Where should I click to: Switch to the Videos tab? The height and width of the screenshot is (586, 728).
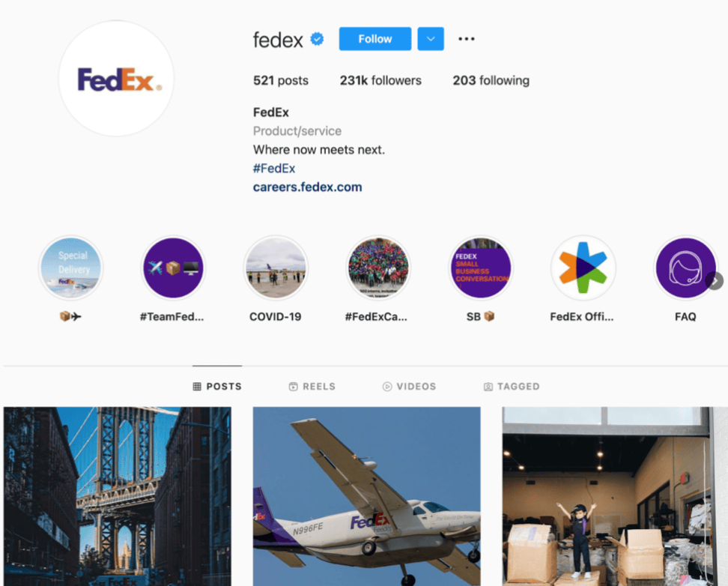pos(409,386)
